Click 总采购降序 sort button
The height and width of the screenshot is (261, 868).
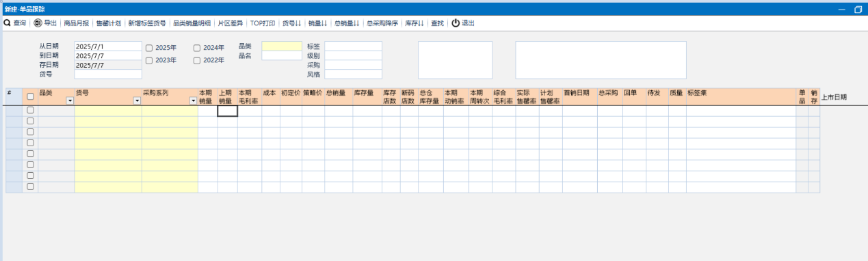pyautogui.click(x=382, y=23)
